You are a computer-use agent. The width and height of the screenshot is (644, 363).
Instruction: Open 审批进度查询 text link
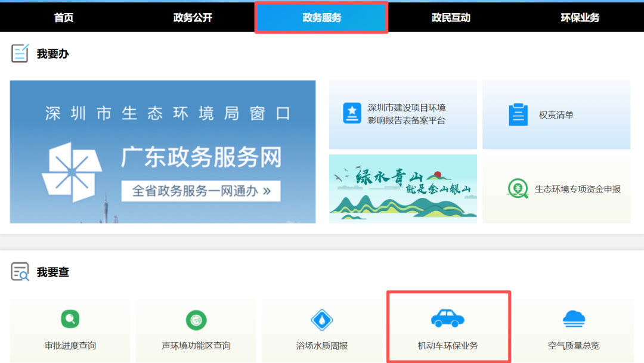click(x=70, y=345)
